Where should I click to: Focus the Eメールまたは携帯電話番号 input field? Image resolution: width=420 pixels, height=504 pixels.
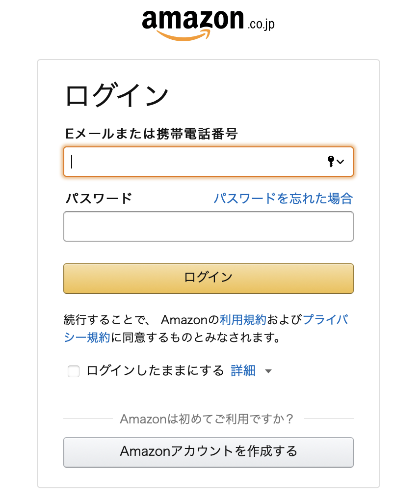(196, 162)
